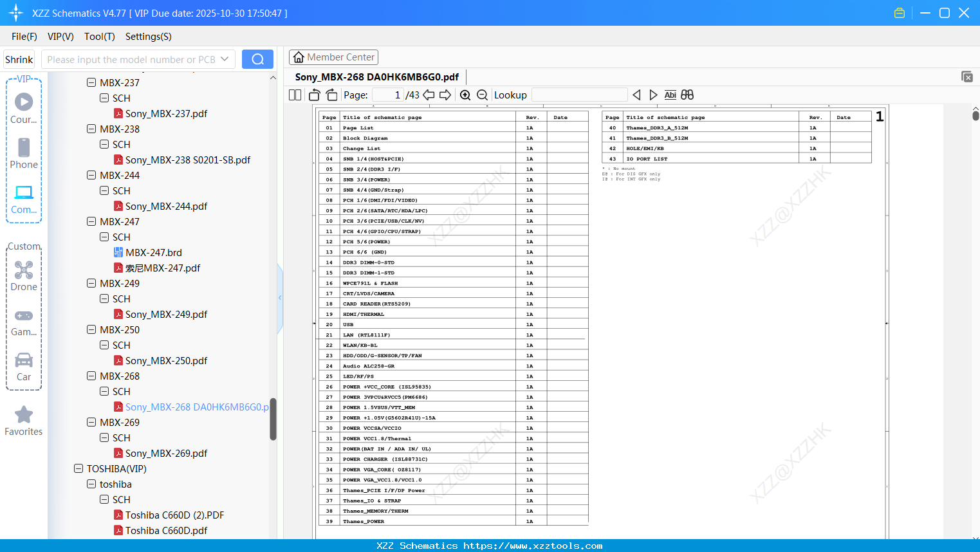This screenshot has height=552, width=980.
Task: Click the home icon in Member Center
Action: click(x=299, y=57)
